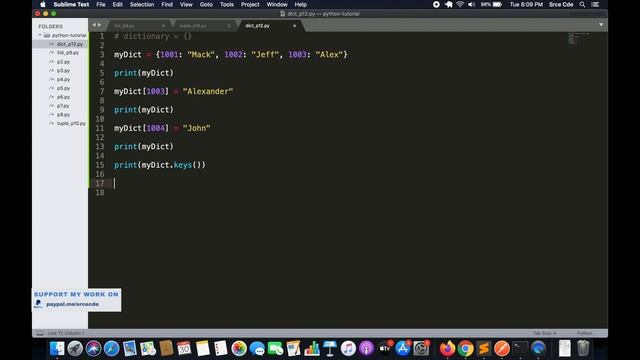Open Python syntax selector in status bar
640x360 pixels.
point(584,333)
